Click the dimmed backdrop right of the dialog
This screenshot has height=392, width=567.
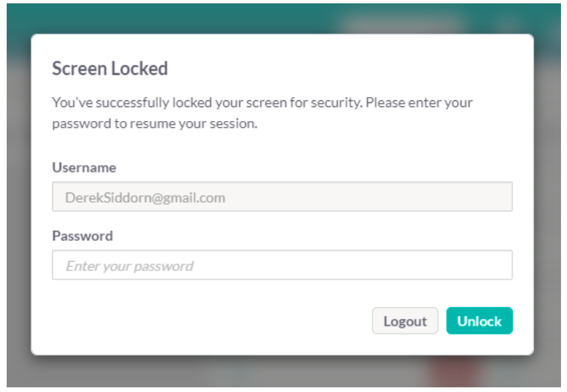(547, 201)
